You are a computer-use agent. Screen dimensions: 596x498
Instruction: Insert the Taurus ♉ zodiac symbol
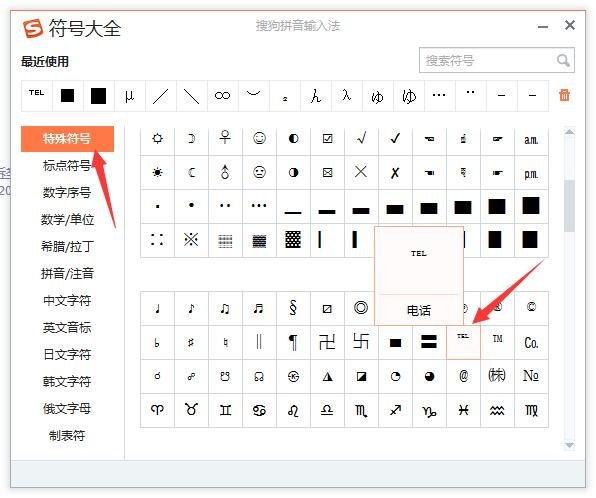click(191, 410)
